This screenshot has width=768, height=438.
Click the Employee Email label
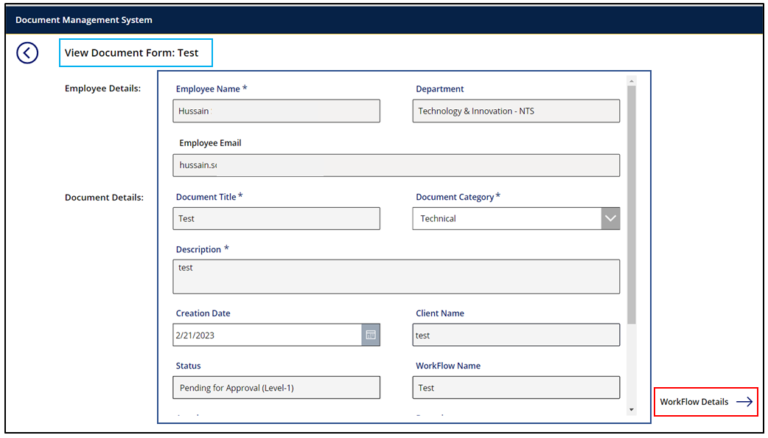click(210, 143)
